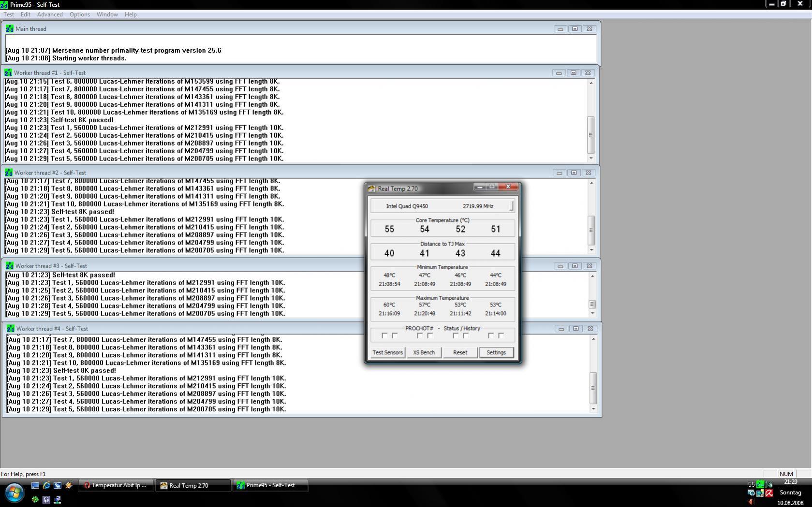The width and height of the screenshot is (812, 507).
Task: Click 'Starting worker threads.' line in Main thread
Action: coord(89,58)
